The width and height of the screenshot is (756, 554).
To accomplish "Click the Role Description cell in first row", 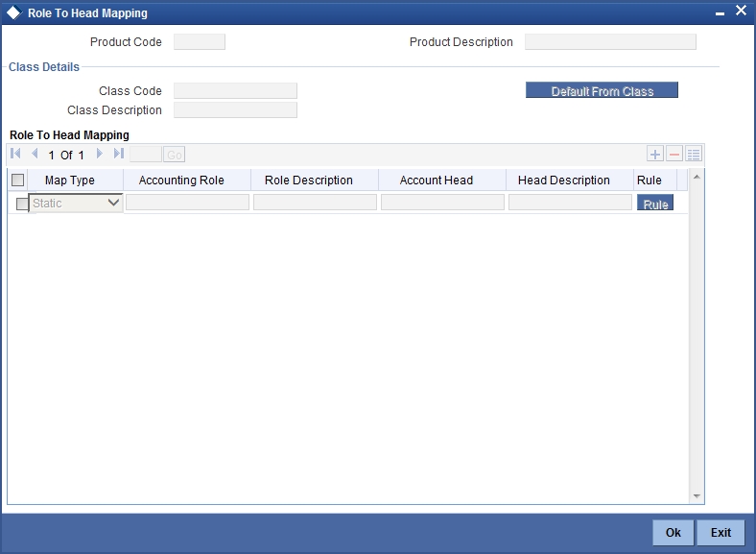I will pyautogui.click(x=316, y=203).
